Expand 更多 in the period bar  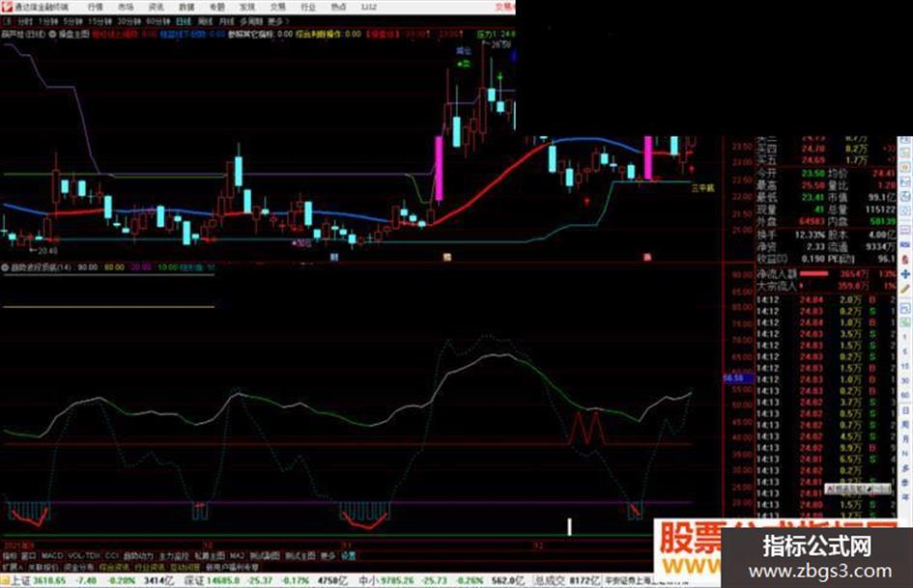point(276,21)
